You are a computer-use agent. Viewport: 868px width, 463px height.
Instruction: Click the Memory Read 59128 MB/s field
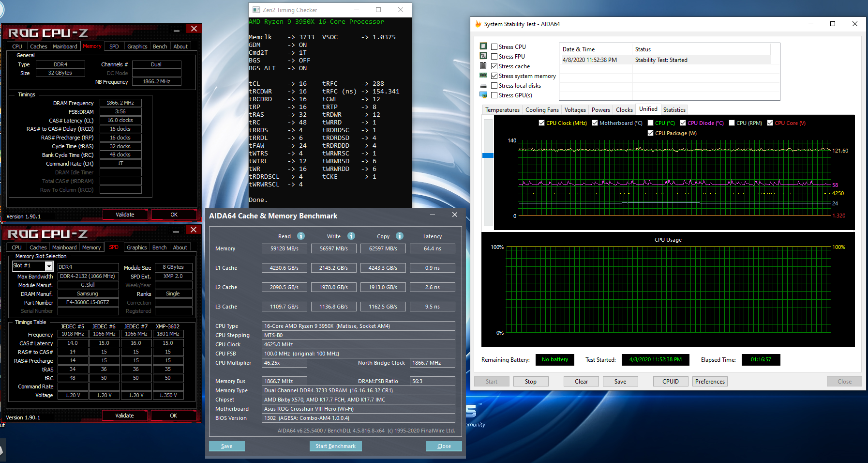click(x=284, y=248)
